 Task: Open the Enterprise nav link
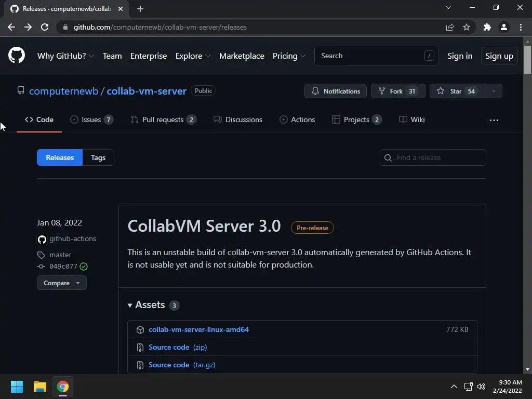[x=149, y=56]
